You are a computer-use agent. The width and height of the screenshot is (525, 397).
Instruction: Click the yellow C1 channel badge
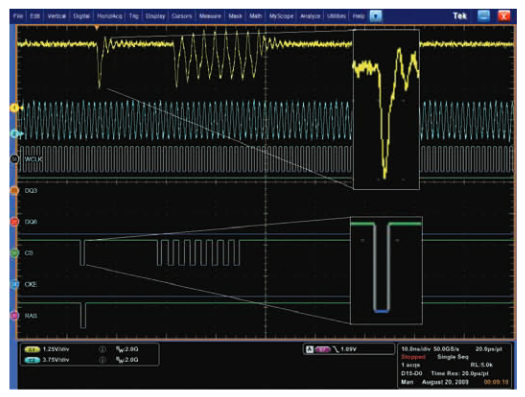32,349
